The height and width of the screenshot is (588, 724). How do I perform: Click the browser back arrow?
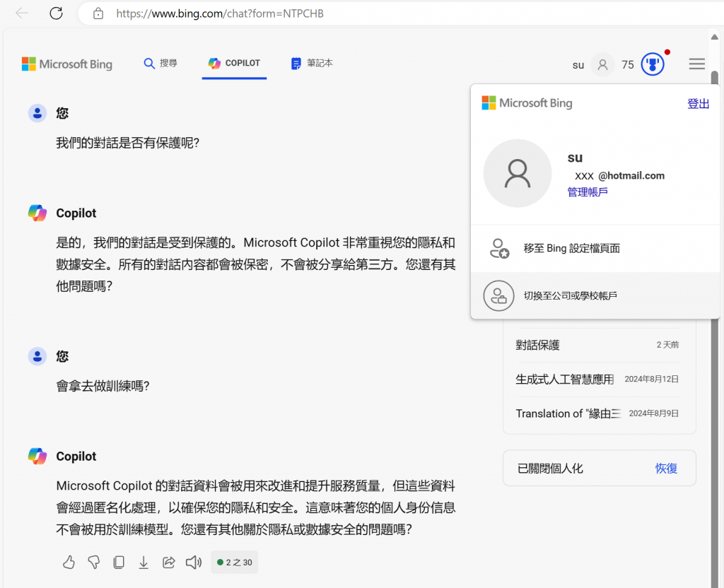tap(22, 13)
